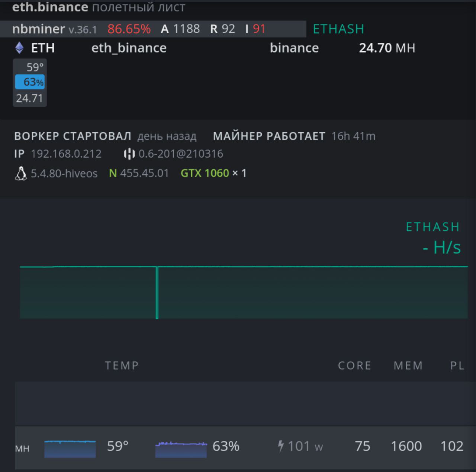This screenshot has width=476, height=472.
Task: Click the nbminer miner name
Action: [x=38, y=29]
